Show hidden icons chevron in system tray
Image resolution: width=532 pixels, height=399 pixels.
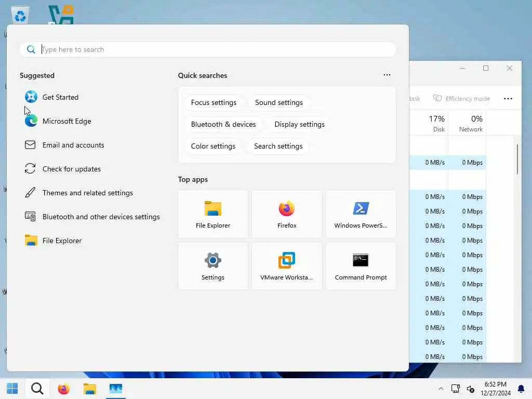coord(441,389)
